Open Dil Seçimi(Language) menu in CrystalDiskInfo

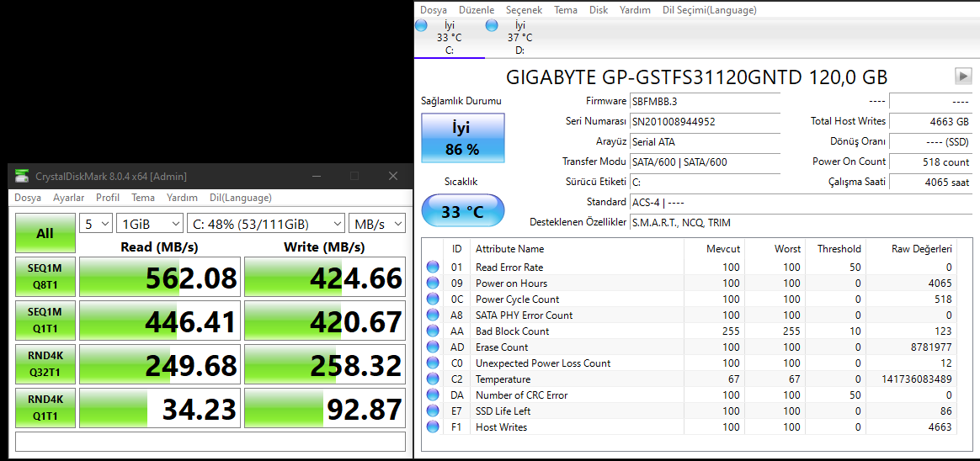click(710, 10)
